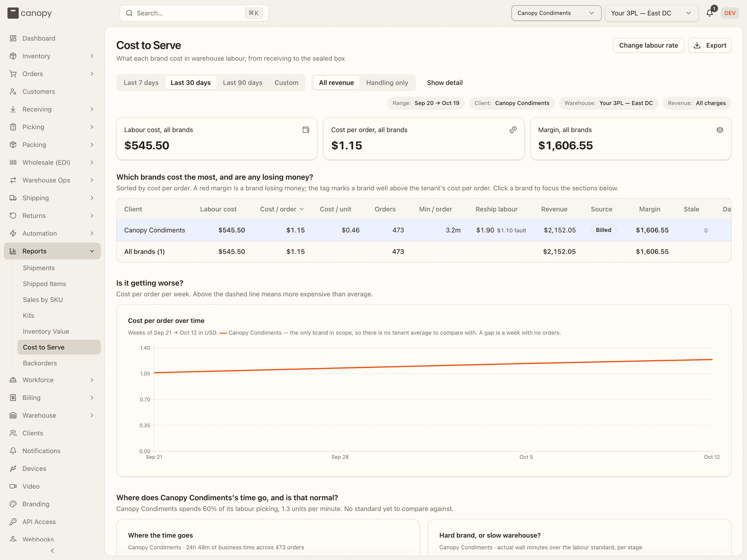
Task: Collapse the Reports menu chevron
Action: (92, 251)
